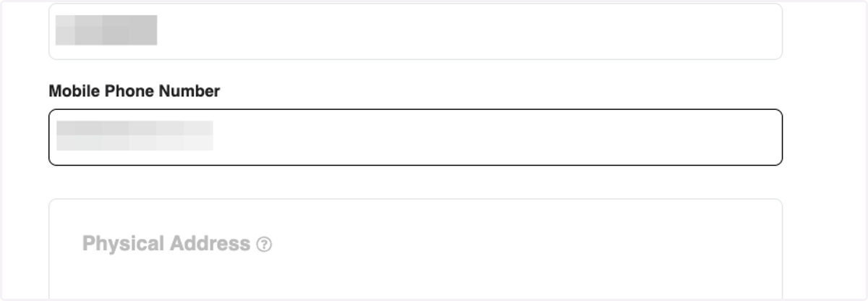Focus the Mobile Phone Number input field

[415, 137]
